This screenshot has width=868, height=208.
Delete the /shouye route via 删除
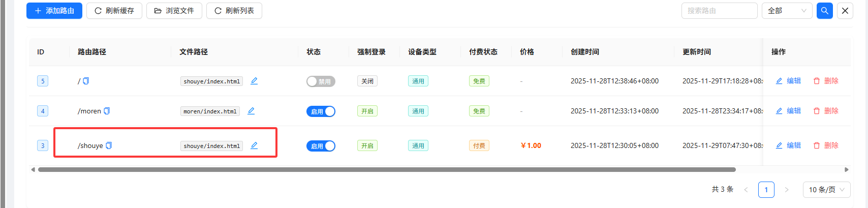826,145
